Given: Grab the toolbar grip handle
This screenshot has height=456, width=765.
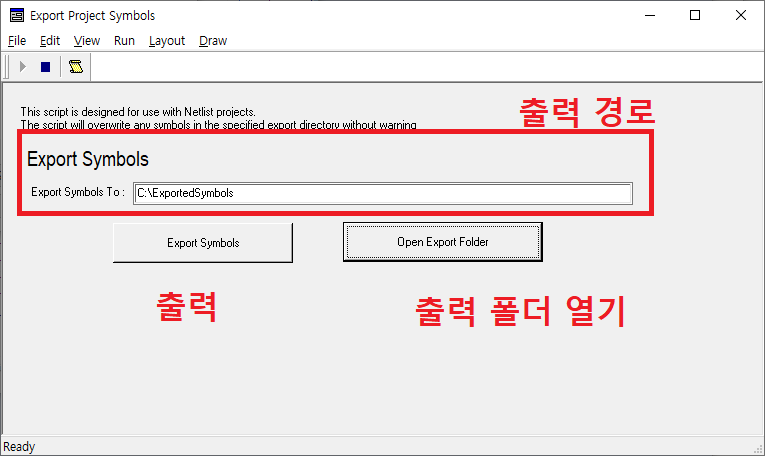Looking at the screenshot, I should (x=8, y=67).
